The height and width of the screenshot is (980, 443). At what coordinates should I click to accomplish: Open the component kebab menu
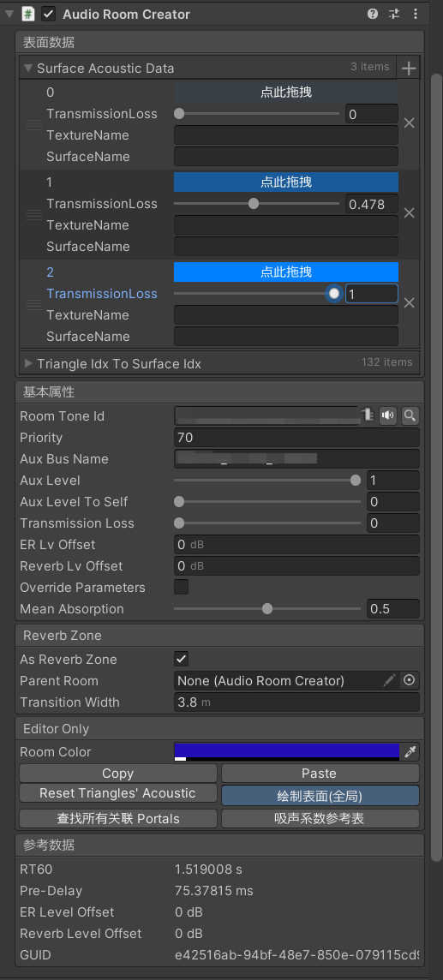click(x=416, y=13)
